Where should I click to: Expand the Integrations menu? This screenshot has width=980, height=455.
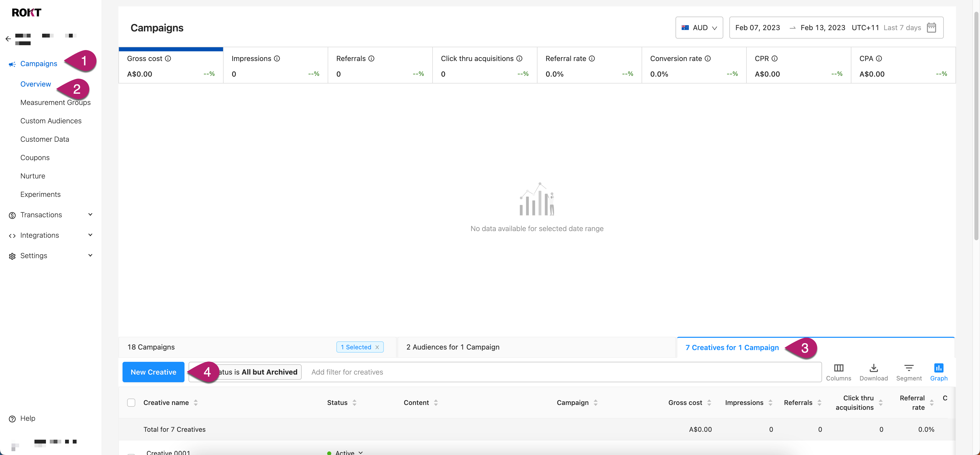point(51,235)
